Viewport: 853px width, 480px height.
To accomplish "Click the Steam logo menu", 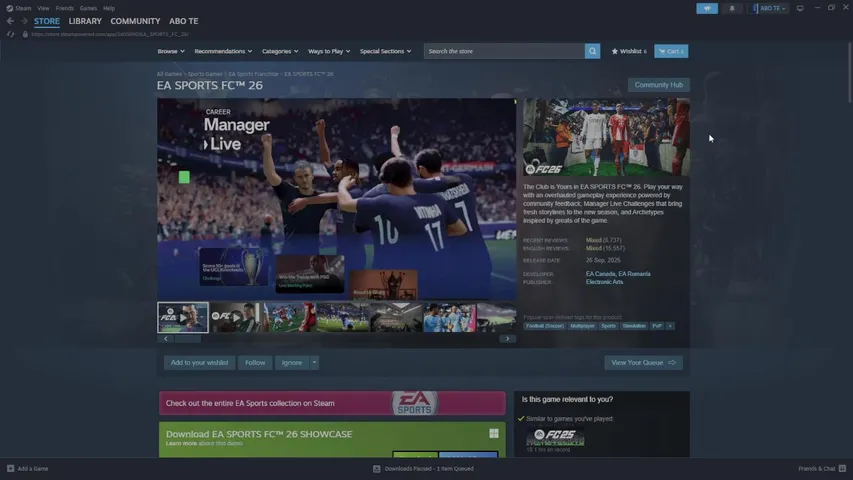I will coord(18,8).
